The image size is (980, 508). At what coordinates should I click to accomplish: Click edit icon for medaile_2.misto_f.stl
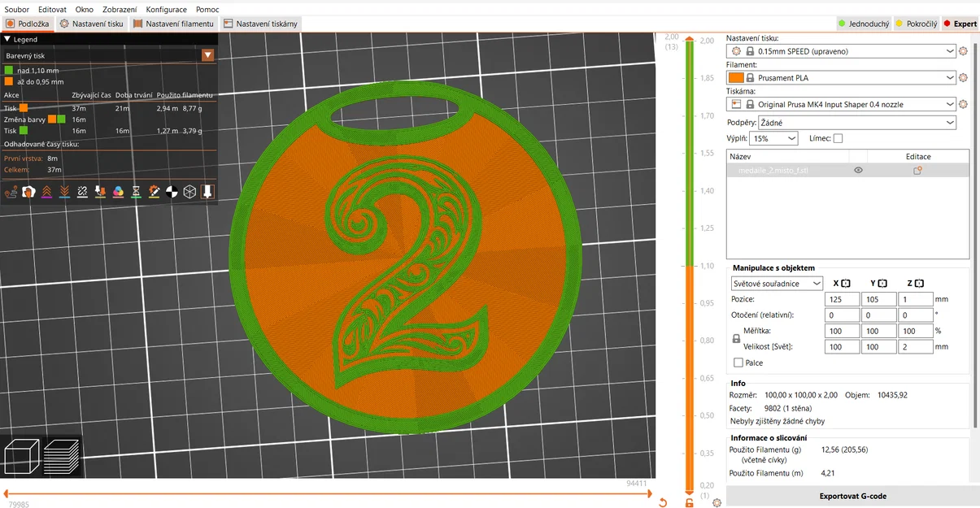click(x=917, y=171)
